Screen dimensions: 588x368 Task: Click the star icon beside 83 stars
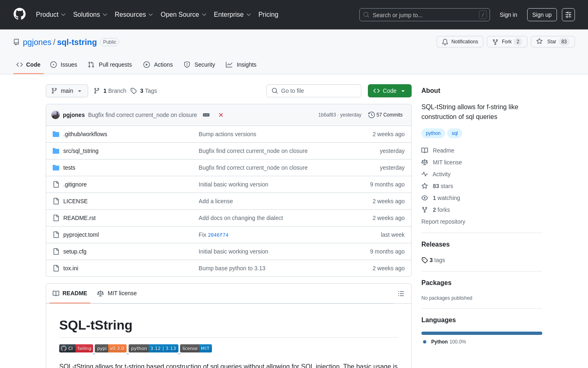425,186
